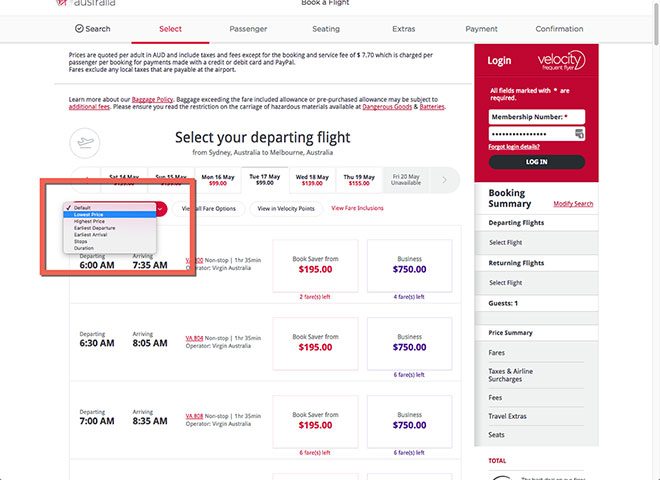
Task: Click the 8:35 AM arriving time
Action: 150,421
